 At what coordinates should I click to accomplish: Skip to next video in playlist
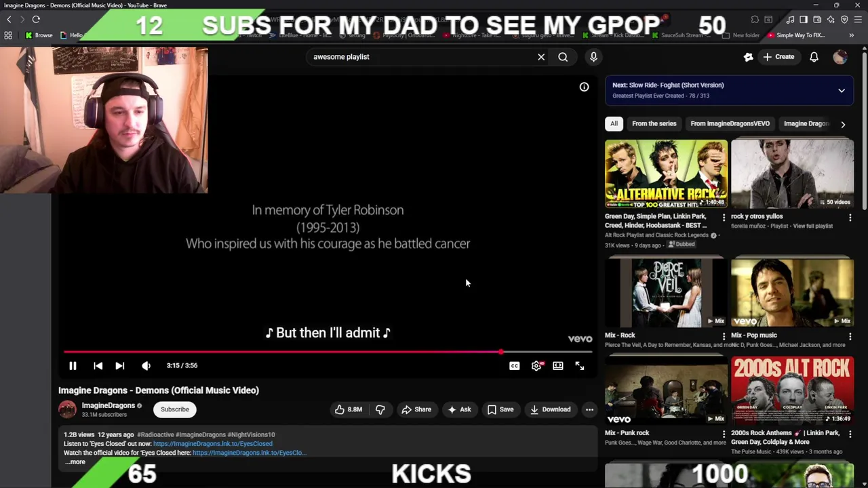pyautogui.click(x=119, y=365)
